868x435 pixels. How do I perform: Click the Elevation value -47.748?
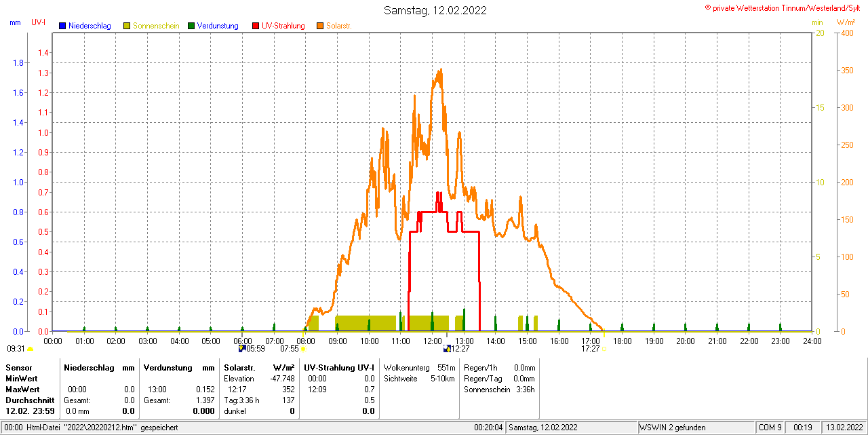tap(282, 378)
